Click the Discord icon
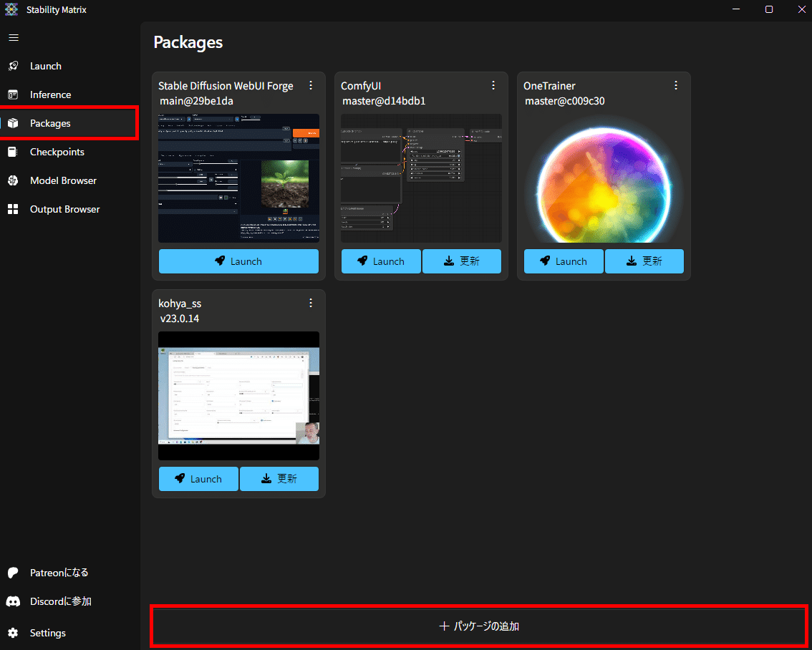 (x=13, y=601)
